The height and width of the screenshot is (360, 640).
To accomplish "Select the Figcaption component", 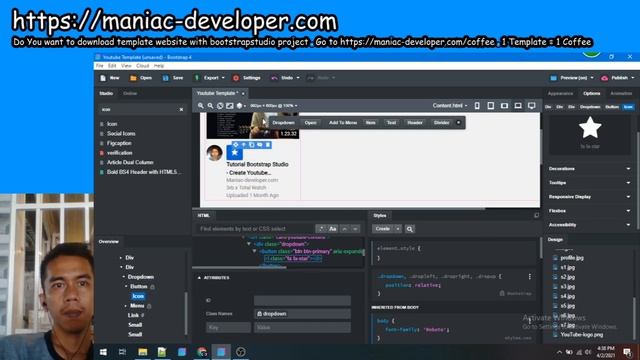I will 119,143.
